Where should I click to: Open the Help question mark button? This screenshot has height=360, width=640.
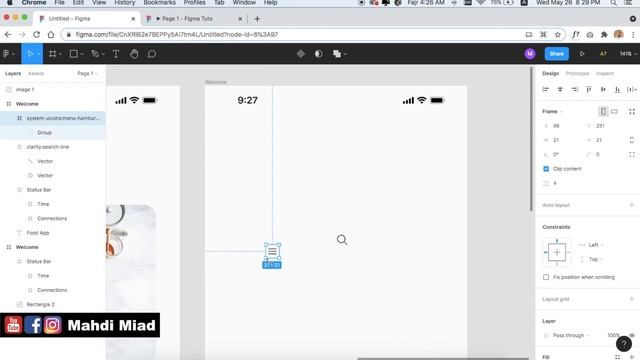[624, 344]
